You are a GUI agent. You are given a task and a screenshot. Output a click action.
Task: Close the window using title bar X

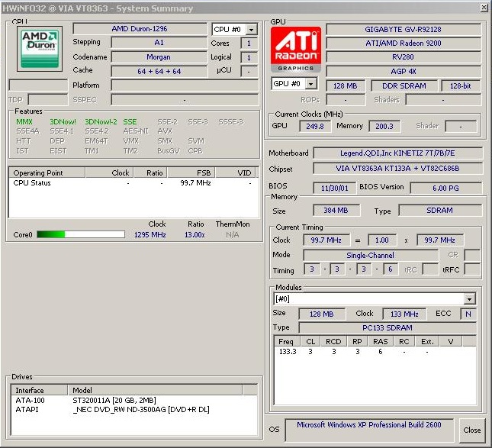coord(483,7)
